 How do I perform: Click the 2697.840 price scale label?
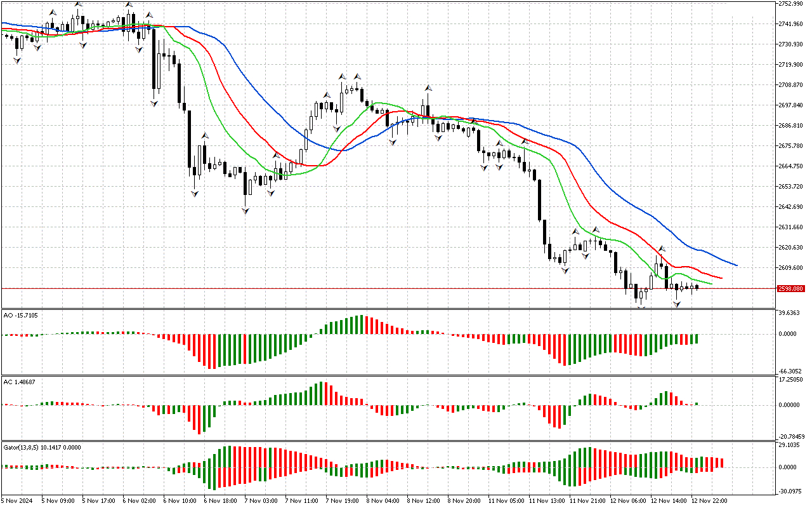click(x=790, y=105)
